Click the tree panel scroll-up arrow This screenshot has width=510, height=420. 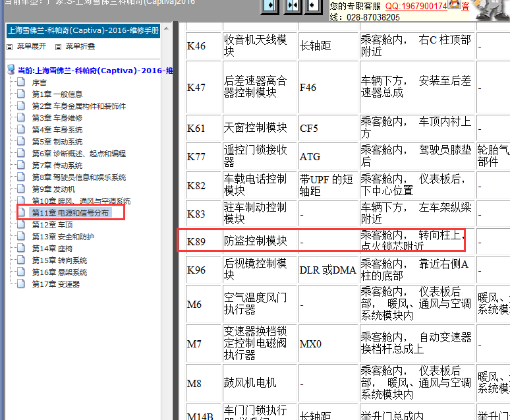[167, 28]
